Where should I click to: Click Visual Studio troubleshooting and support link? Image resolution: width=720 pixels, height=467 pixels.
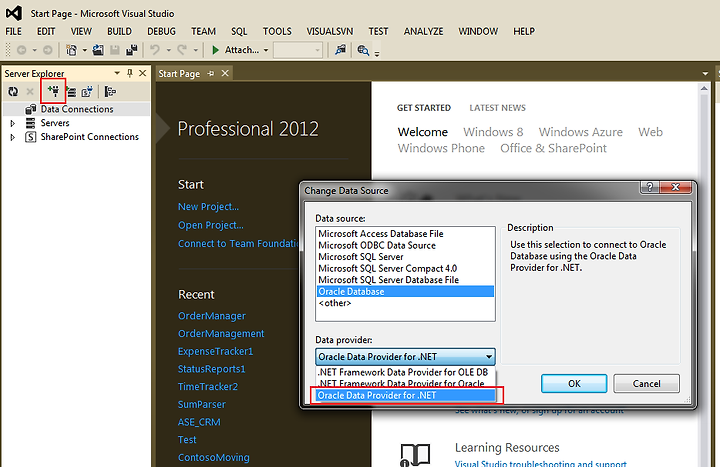click(x=540, y=464)
